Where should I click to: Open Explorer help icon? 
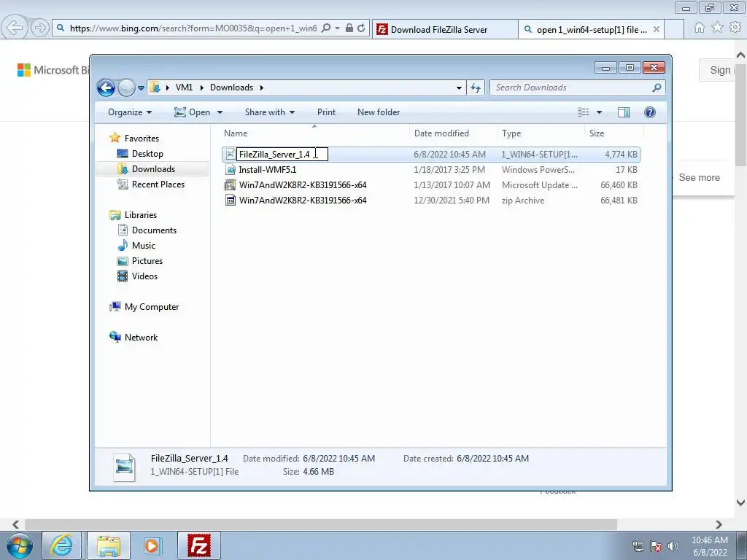(x=650, y=112)
